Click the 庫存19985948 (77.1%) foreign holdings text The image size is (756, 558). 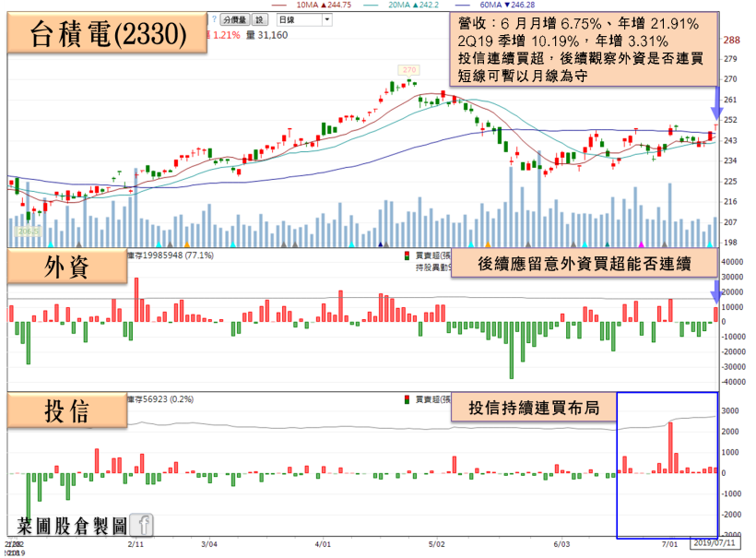coord(171,255)
